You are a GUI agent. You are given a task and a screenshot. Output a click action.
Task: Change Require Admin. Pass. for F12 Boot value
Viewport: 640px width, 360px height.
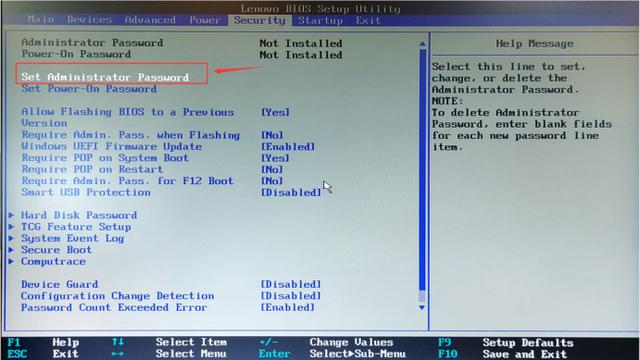tap(272, 181)
